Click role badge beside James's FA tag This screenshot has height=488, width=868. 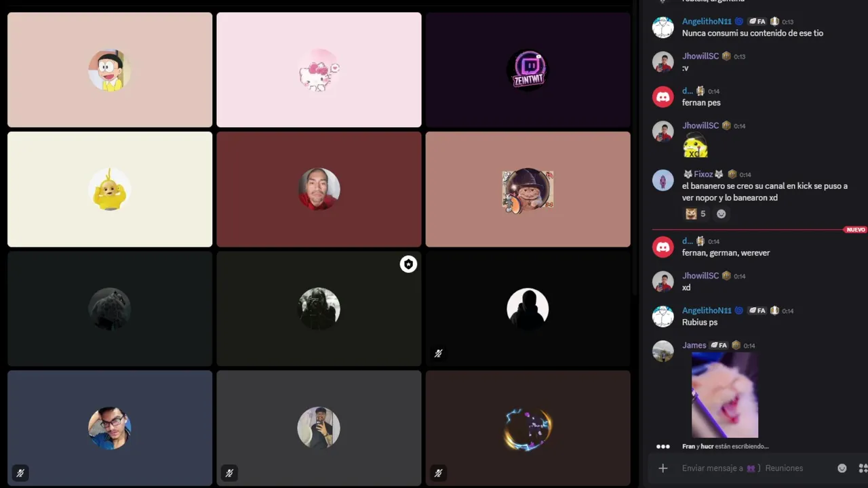(736, 345)
